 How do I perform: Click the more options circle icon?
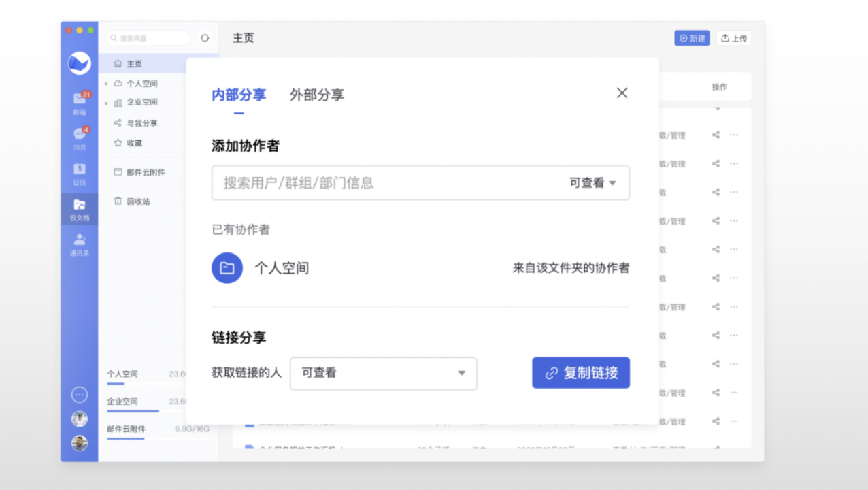(80, 395)
